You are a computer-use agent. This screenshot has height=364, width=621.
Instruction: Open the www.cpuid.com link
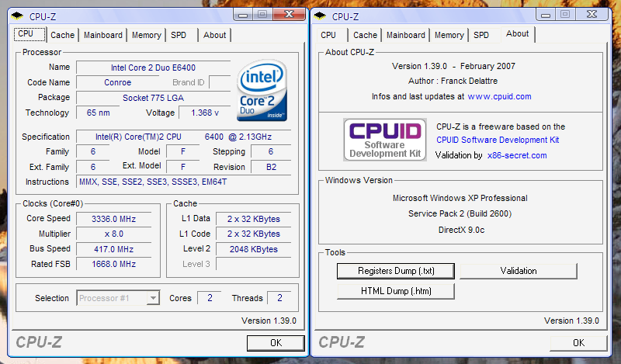click(x=499, y=97)
